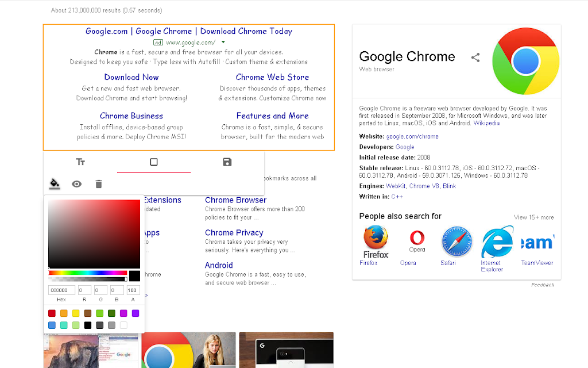The height and width of the screenshot is (368, 588).
Task: Switch to the text style tab icon
Action: tap(80, 162)
